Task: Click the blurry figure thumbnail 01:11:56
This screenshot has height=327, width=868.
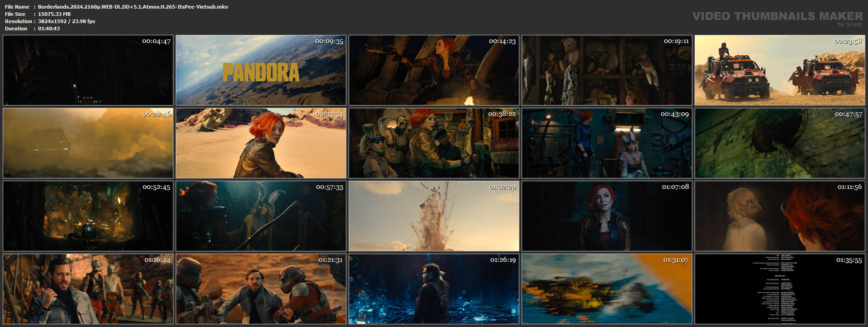Action: pyautogui.click(x=780, y=216)
